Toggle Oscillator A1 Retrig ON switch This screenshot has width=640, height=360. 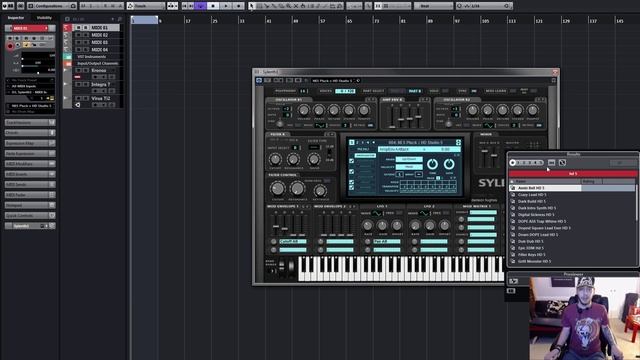click(x=370, y=125)
